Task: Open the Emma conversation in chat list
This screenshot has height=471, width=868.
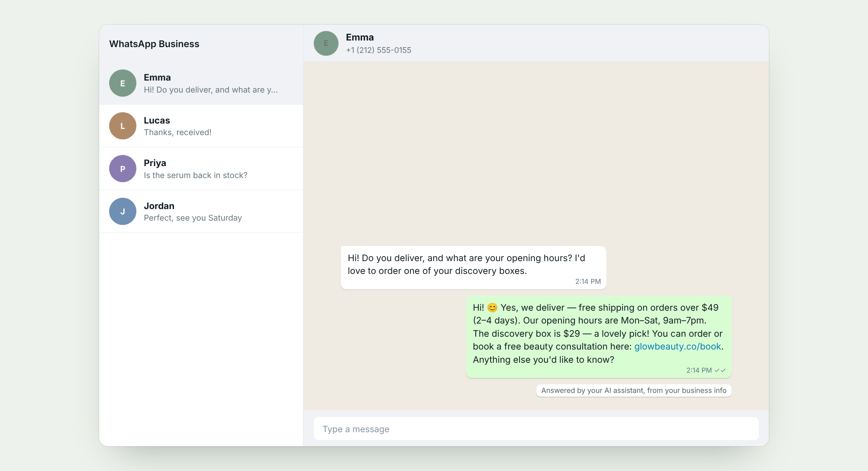Action: [x=201, y=83]
